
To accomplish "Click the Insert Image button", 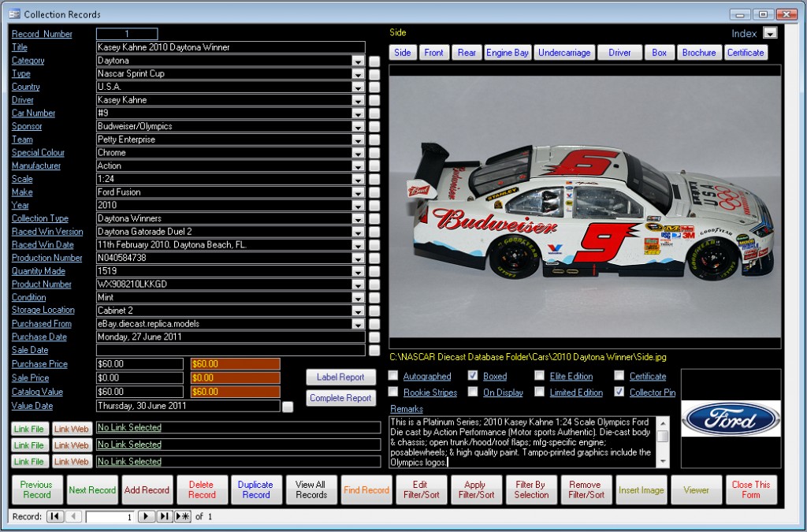I will click(642, 490).
